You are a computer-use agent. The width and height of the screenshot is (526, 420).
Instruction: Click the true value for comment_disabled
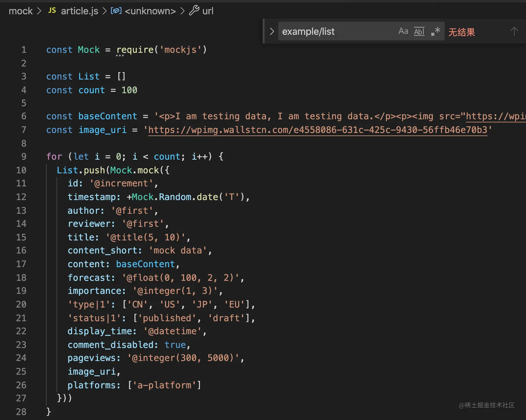click(175, 345)
